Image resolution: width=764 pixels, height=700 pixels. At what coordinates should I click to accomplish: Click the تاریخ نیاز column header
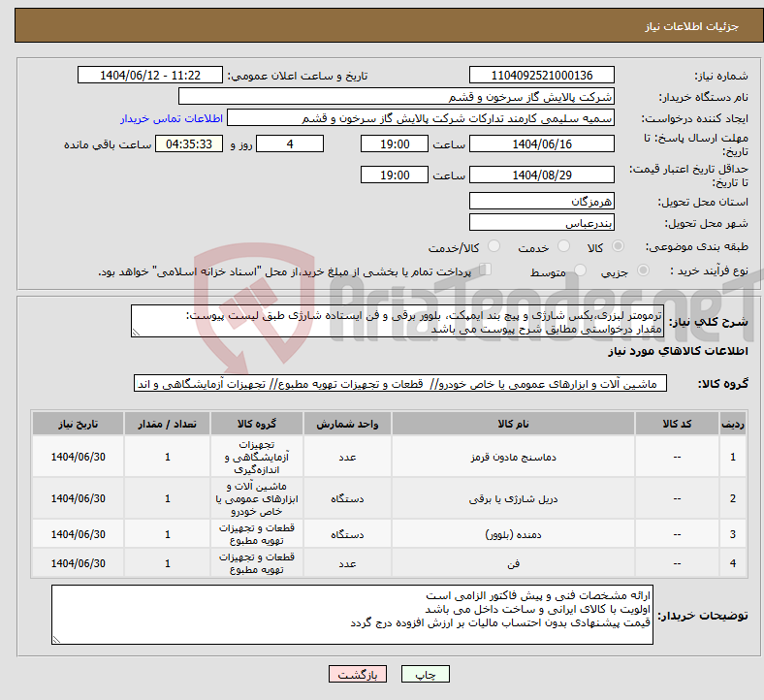click(78, 424)
